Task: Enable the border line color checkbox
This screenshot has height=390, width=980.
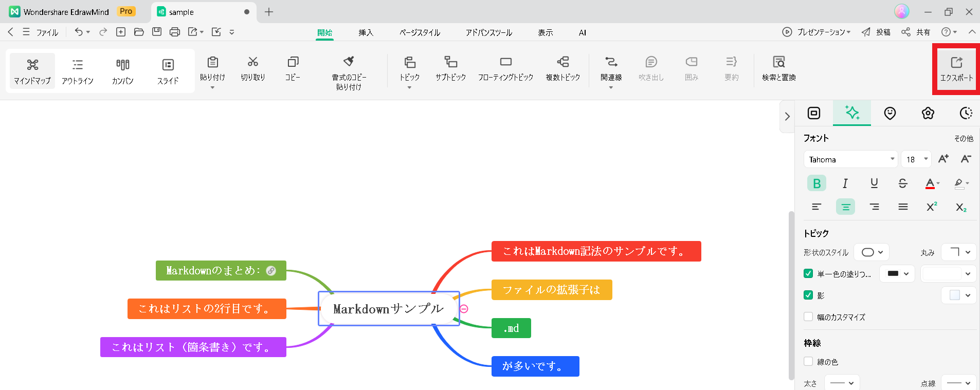Action: (808, 362)
